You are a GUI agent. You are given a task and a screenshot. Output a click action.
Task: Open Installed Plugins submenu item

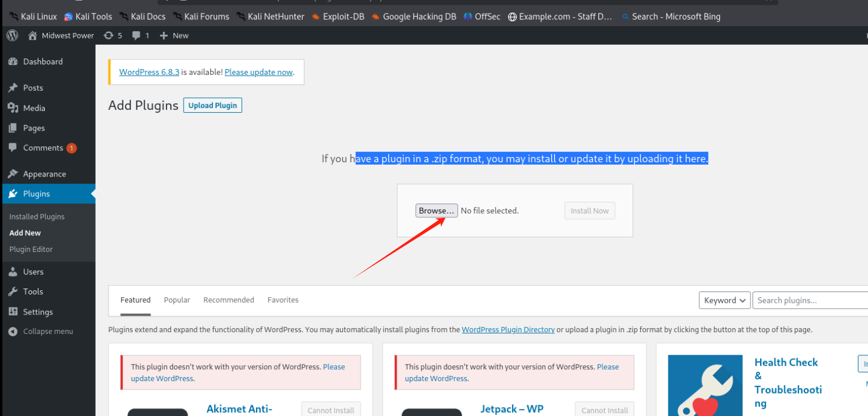37,217
